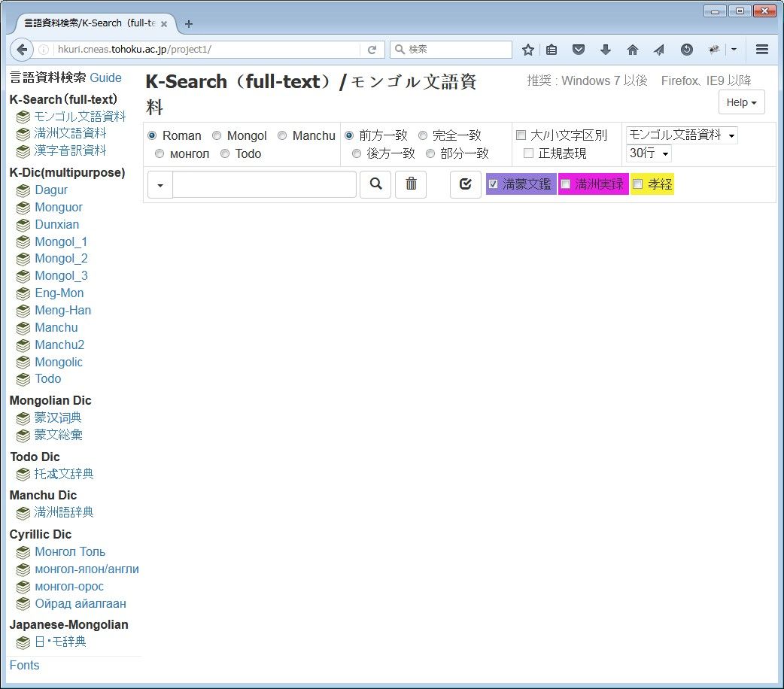Image resolution: width=784 pixels, height=689 pixels.
Task: Open the 30行 rows dropdown
Action: pyautogui.click(x=648, y=153)
